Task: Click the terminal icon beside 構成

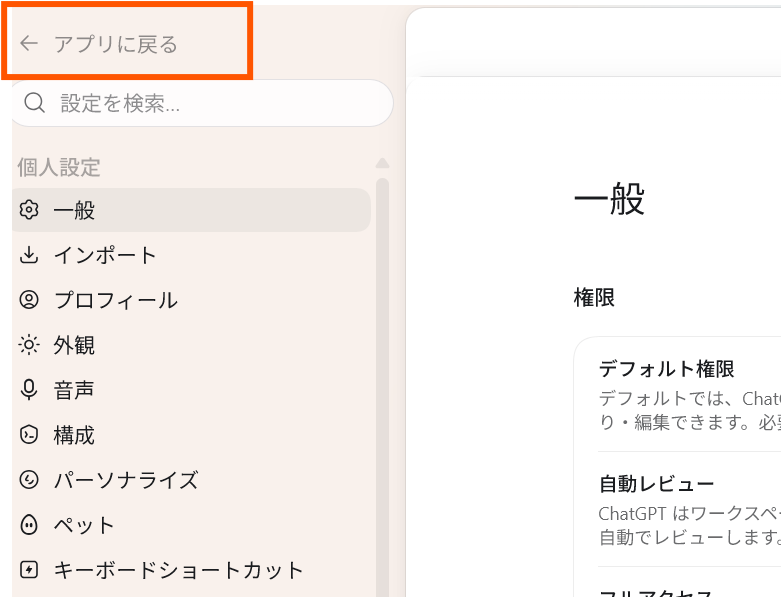Action: [29, 435]
